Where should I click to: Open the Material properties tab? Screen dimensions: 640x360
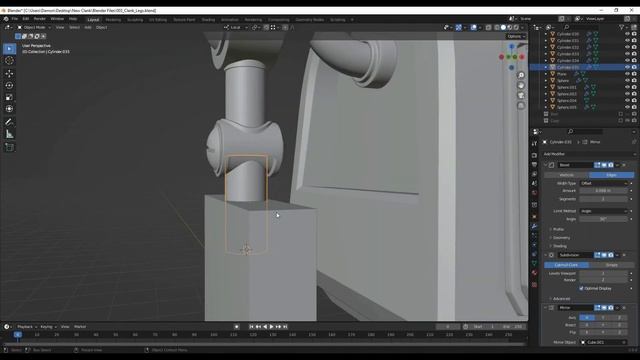point(534,273)
